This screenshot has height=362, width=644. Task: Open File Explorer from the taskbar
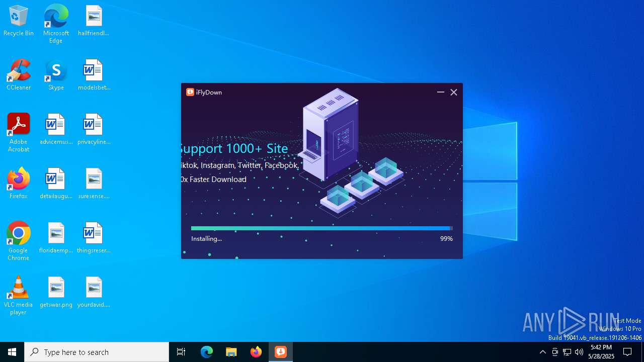[231, 352]
